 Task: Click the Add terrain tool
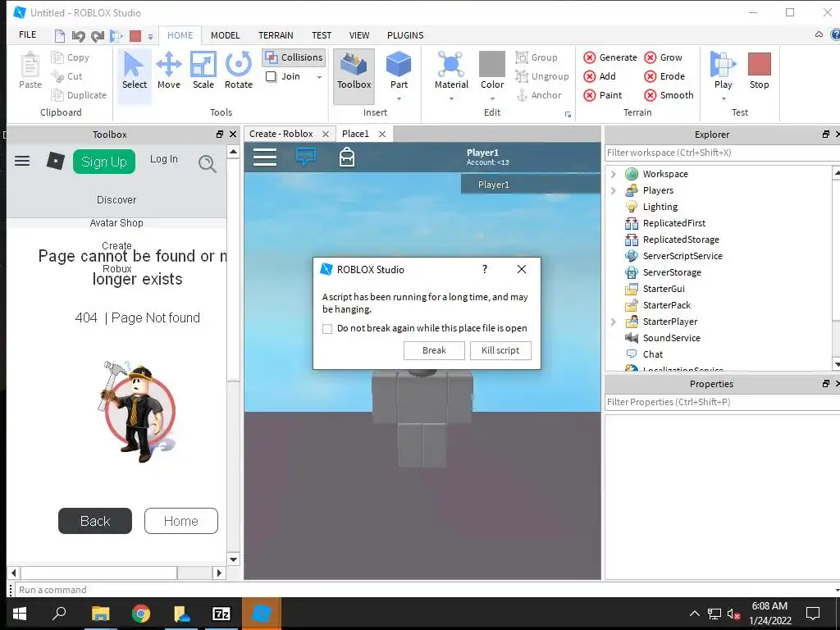(600, 76)
